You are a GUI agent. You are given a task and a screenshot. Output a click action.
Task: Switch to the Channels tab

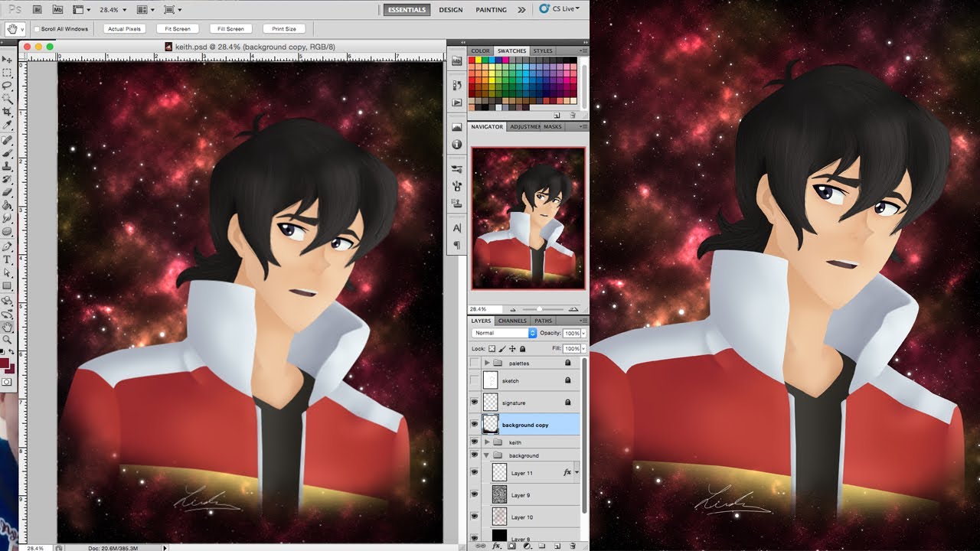(x=512, y=321)
